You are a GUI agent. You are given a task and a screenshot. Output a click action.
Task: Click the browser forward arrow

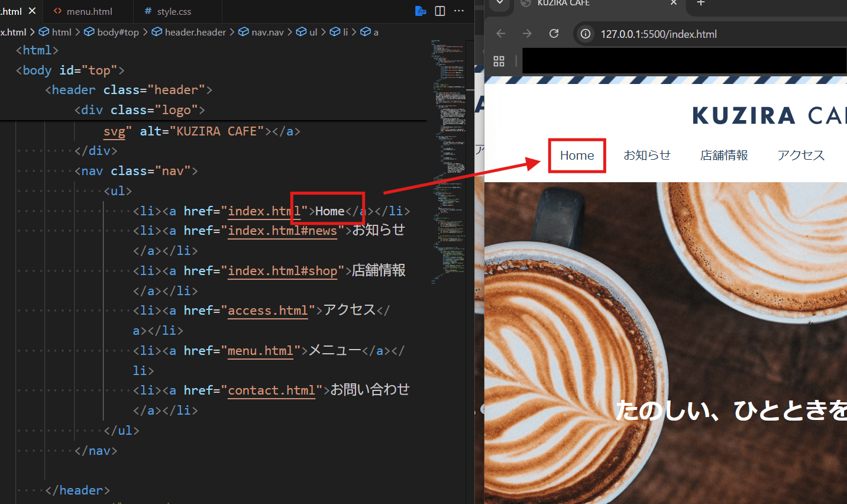tap(527, 34)
